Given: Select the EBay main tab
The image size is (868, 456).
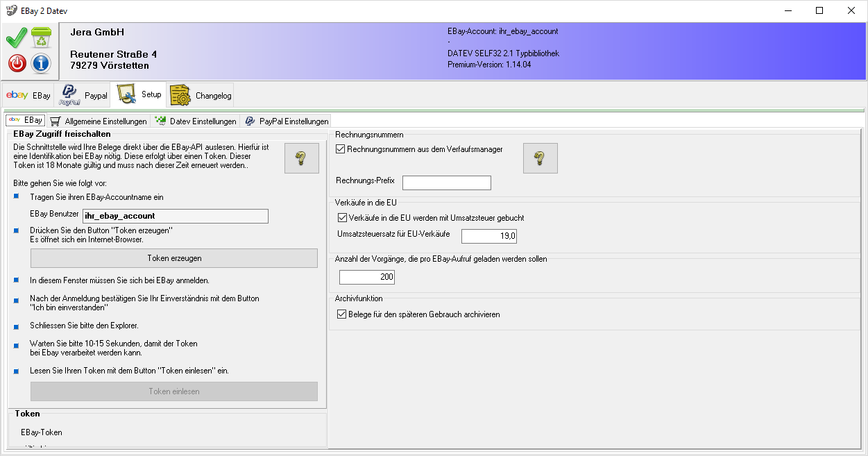Looking at the screenshot, I should tap(28, 95).
